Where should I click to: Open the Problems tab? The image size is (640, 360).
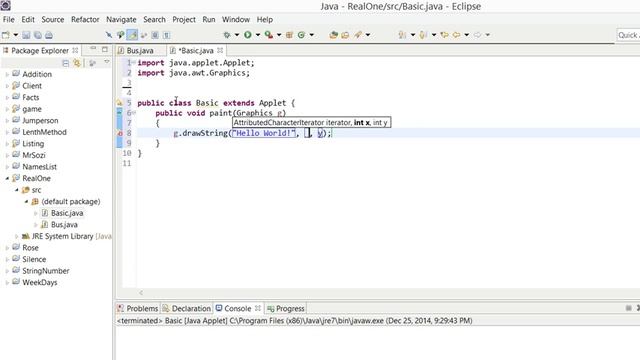138,309
